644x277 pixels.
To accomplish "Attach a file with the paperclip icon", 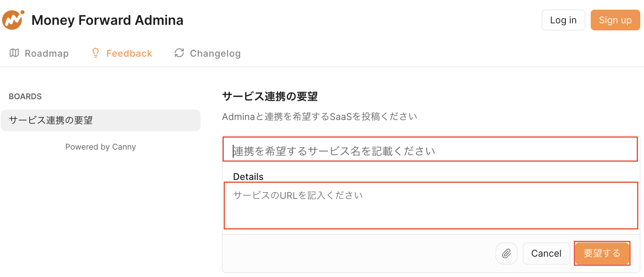I will [506, 253].
